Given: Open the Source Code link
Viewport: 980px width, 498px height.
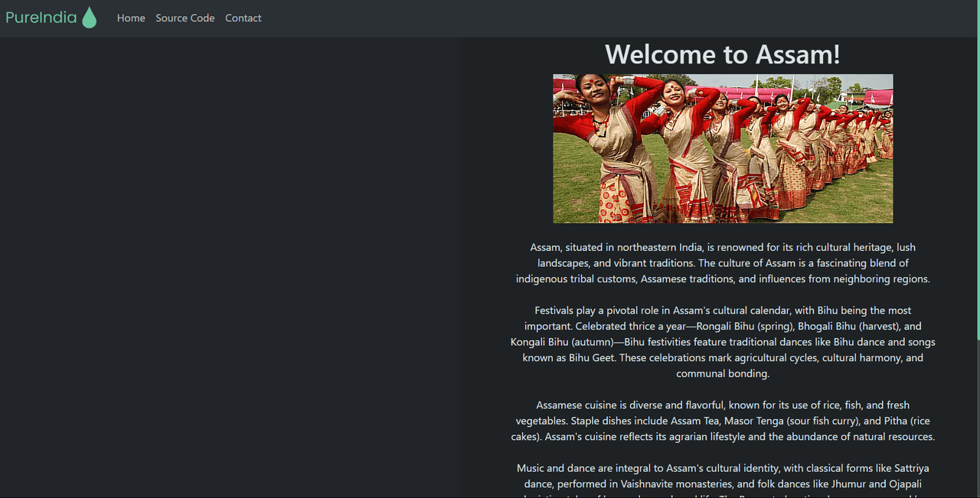Looking at the screenshot, I should pyautogui.click(x=185, y=18).
